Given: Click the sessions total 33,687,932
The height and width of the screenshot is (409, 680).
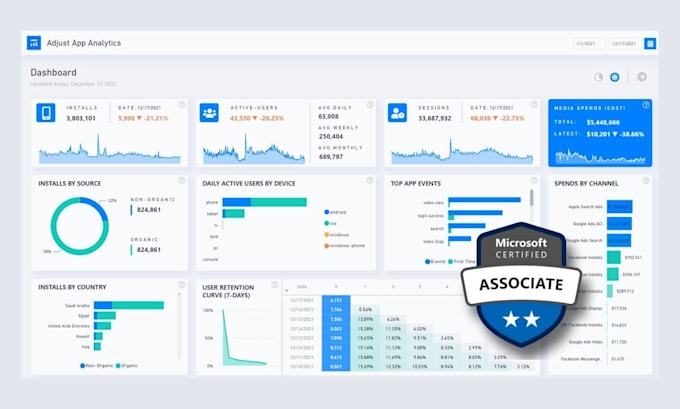Looking at the screenshot, I should [x=435, y=118].
